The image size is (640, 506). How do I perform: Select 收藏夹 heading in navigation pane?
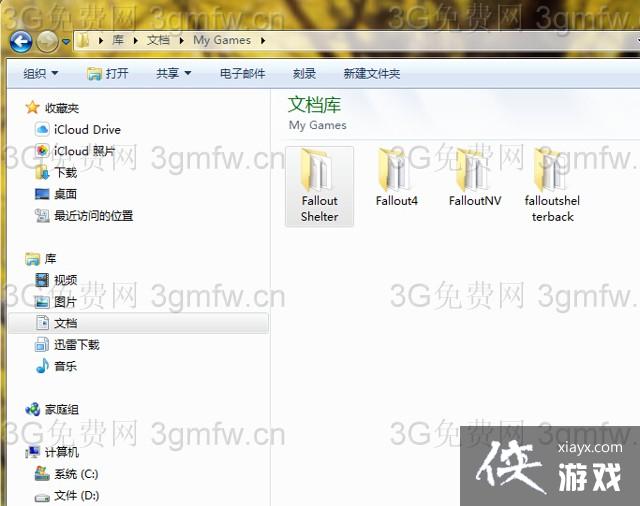coord(62,108)
